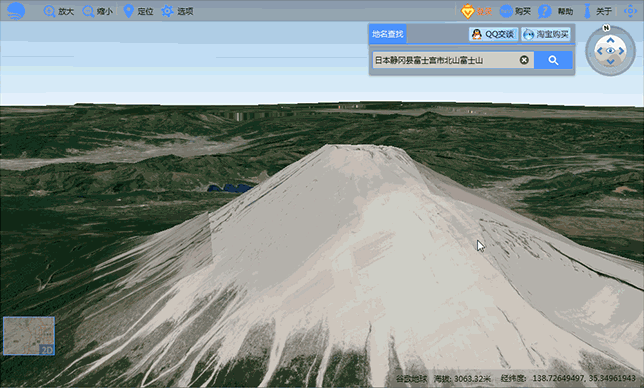
Task: Click the 定位 locate toolbar button
Action: (x=138, y=11)
